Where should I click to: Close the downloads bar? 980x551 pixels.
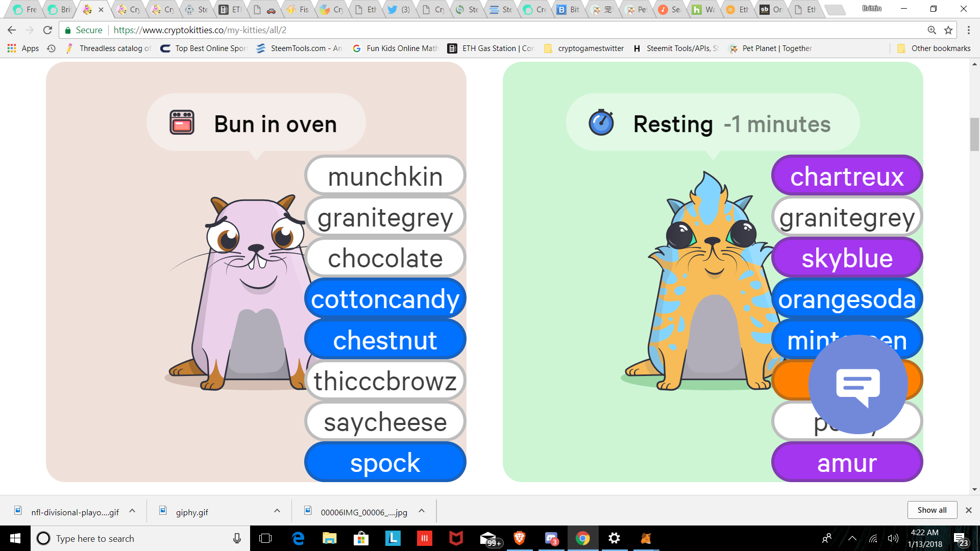[968, 510]
